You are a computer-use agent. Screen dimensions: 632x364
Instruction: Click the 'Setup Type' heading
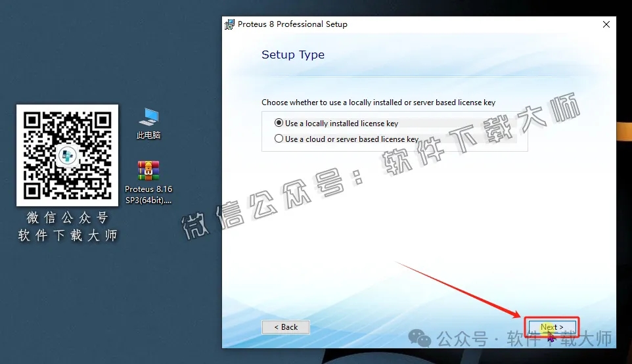coord(292,55)
